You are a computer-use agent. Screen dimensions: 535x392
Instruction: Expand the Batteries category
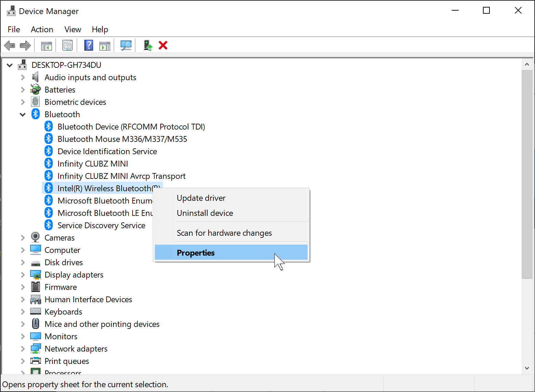(23, 90)
